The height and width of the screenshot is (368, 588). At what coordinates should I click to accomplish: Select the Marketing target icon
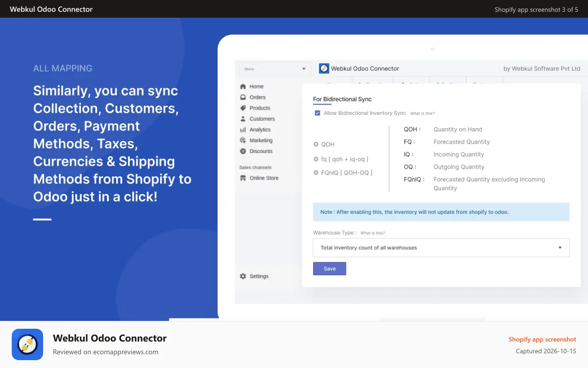click(x=243, y=140)
